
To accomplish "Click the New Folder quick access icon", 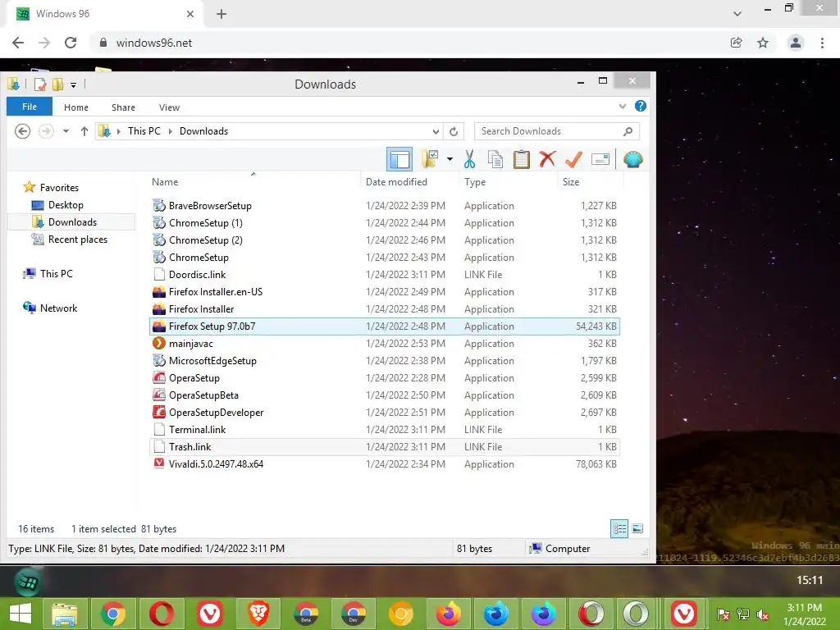I will [58, 84].
